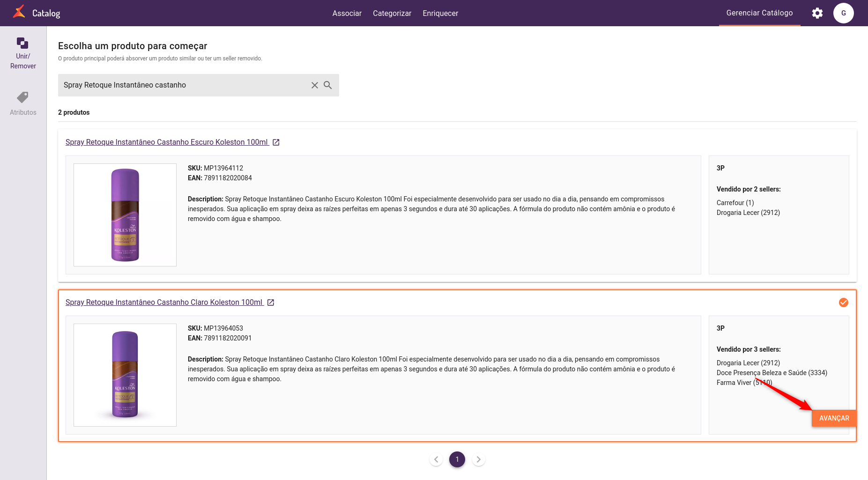Click the AVANÇAR button
This screenshot has height=480, width=868.
coord(834,418)
